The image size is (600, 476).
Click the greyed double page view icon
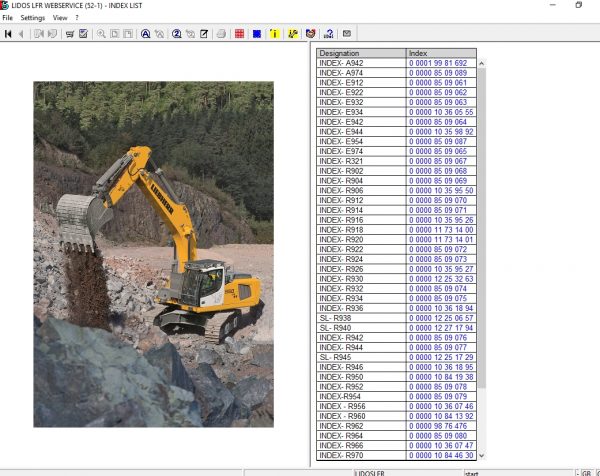[128, 34]
